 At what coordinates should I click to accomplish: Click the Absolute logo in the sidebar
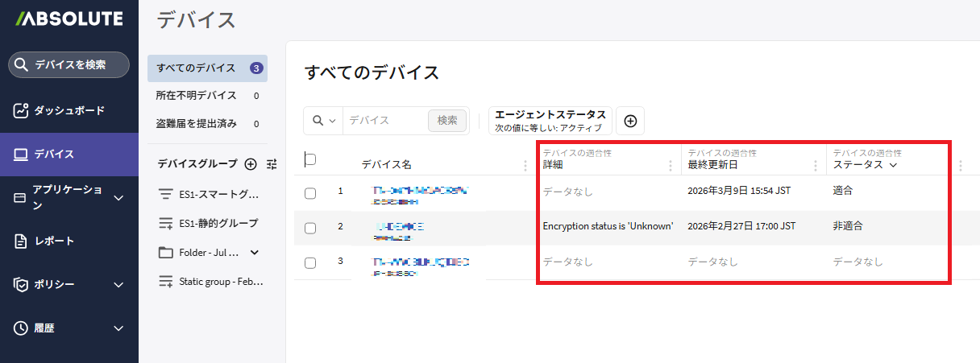(x=69, y=19)
